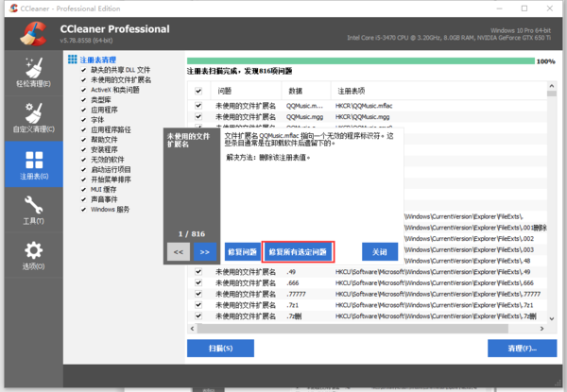Click the 扫描(S) scan button

220,349
